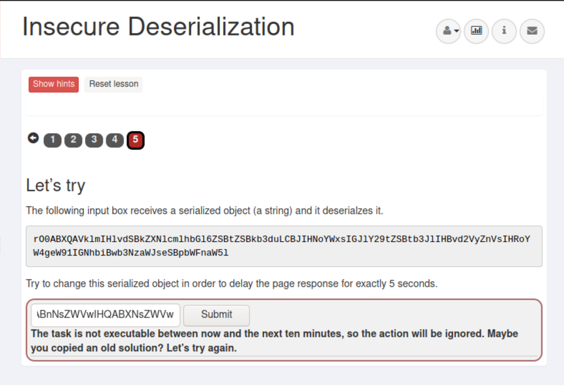Click the red Show hints button
564x392 pixels.
click(x=53, y=84)
